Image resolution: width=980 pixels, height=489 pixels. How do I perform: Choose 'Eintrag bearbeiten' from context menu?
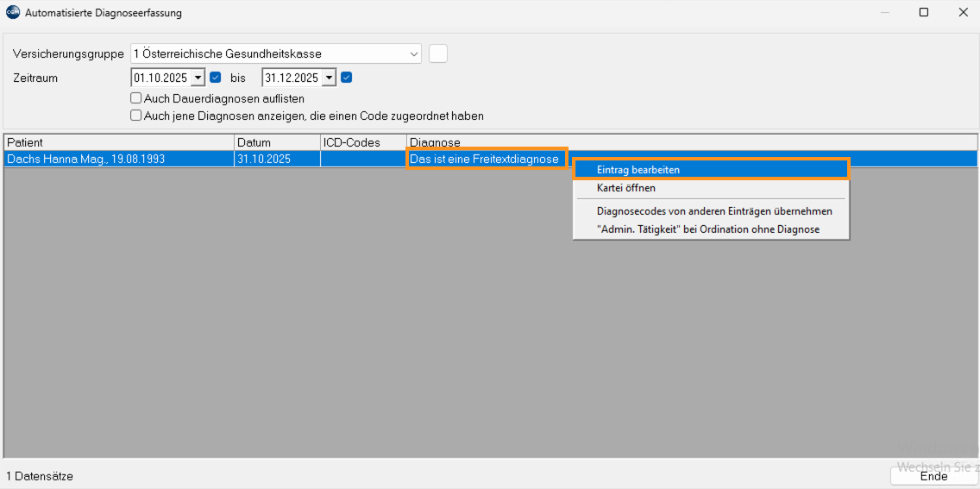click(638, 170)
